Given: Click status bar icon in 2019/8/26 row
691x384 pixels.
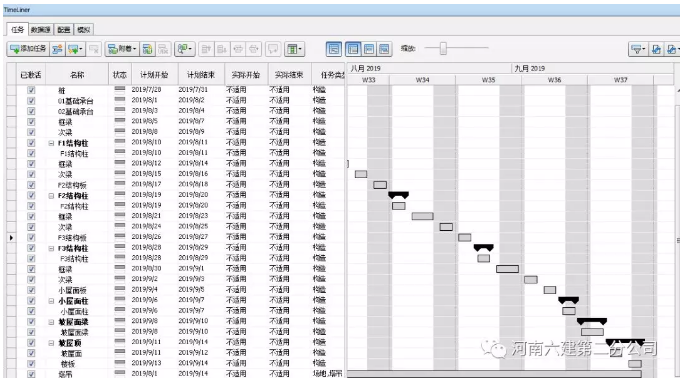Looking at the screenshot, I should point(119,237).
